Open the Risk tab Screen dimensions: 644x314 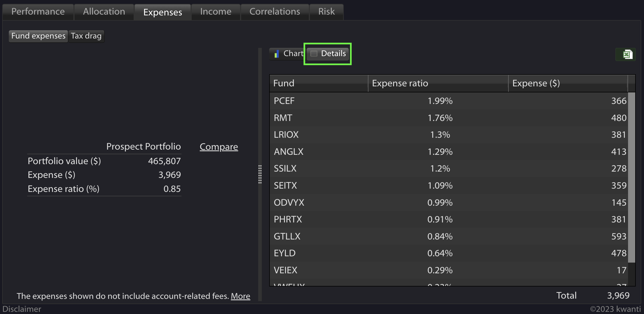click(326, 11)
